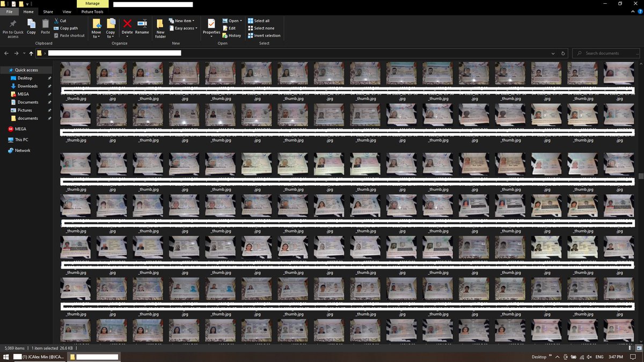View file History

[x=232, y=35]
